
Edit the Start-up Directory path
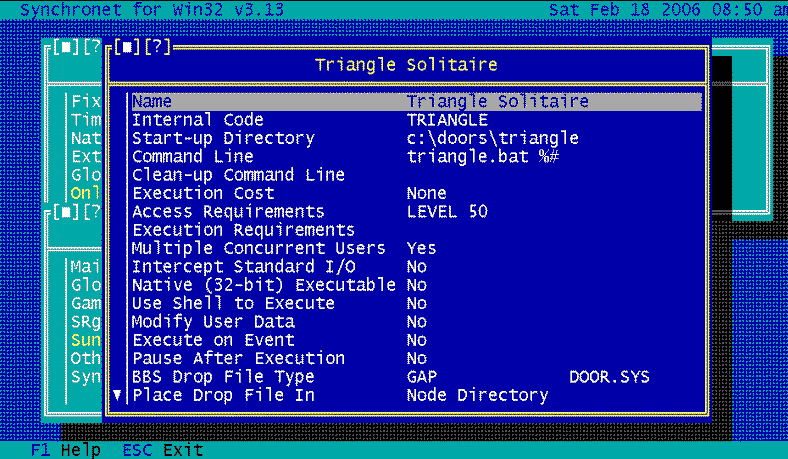point(492,138)
